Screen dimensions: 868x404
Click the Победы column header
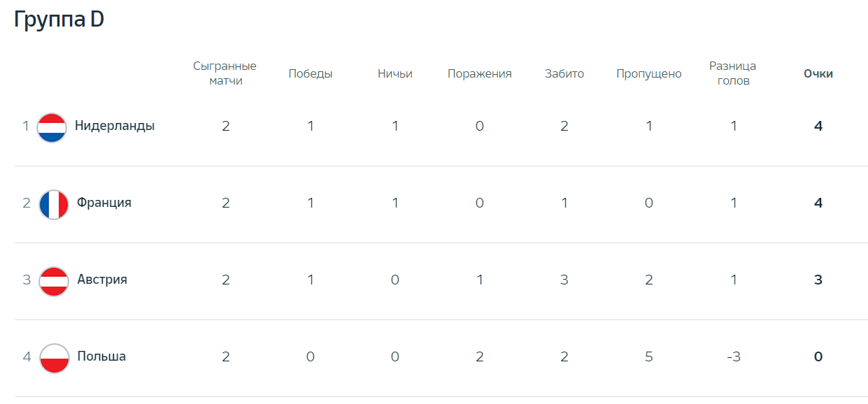(311, 73)
